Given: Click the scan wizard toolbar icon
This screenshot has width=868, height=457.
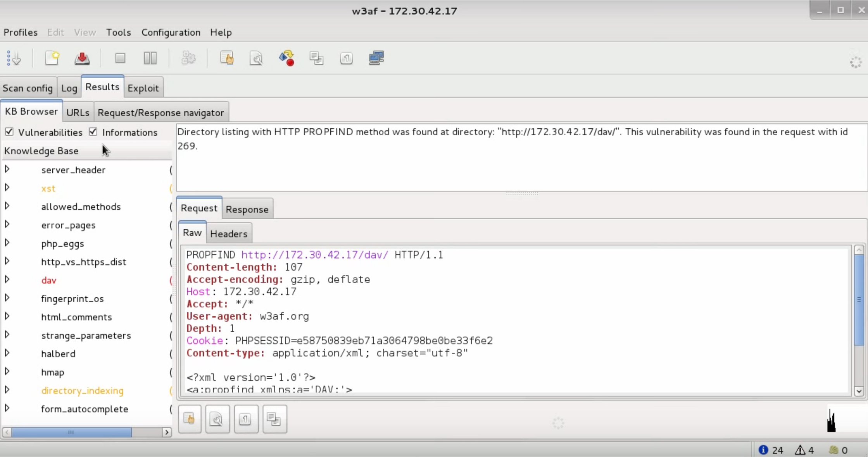Looking at the screenshot, I should (x=14, y=59).
